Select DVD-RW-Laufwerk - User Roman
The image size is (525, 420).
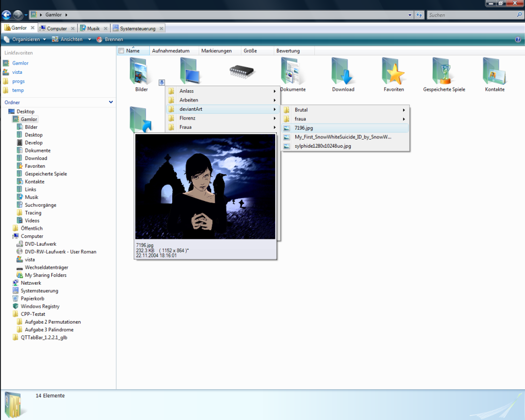point(60,251)
